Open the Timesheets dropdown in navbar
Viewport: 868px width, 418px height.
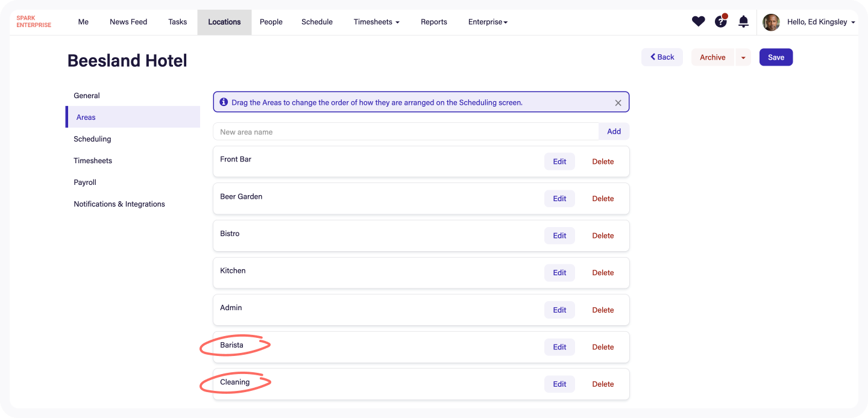pyautogui.click(x=376, y=22)
